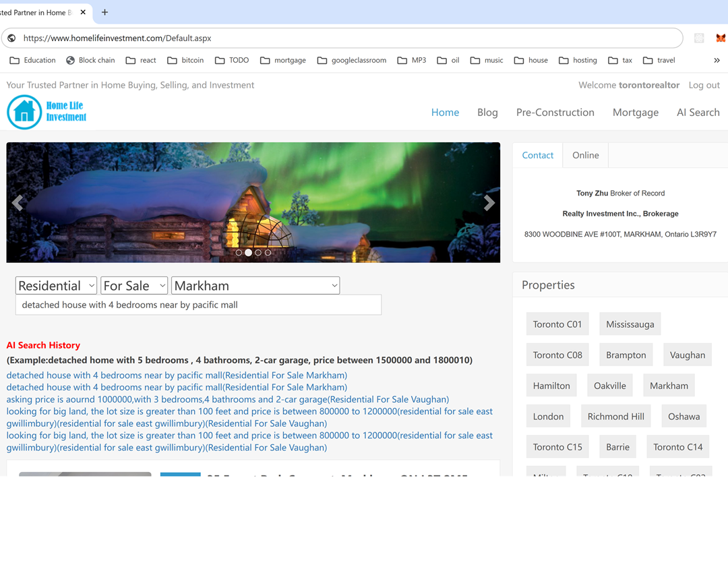Open first history entry about pacific mall
Screen dimensions: 728x561
pyautogui.click(x=177, y=376)
